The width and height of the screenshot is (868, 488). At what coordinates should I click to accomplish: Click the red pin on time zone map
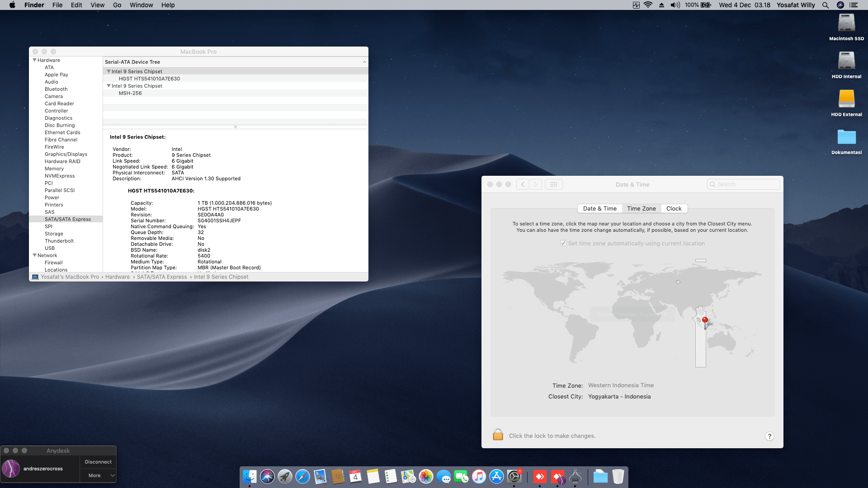(705, 321)
